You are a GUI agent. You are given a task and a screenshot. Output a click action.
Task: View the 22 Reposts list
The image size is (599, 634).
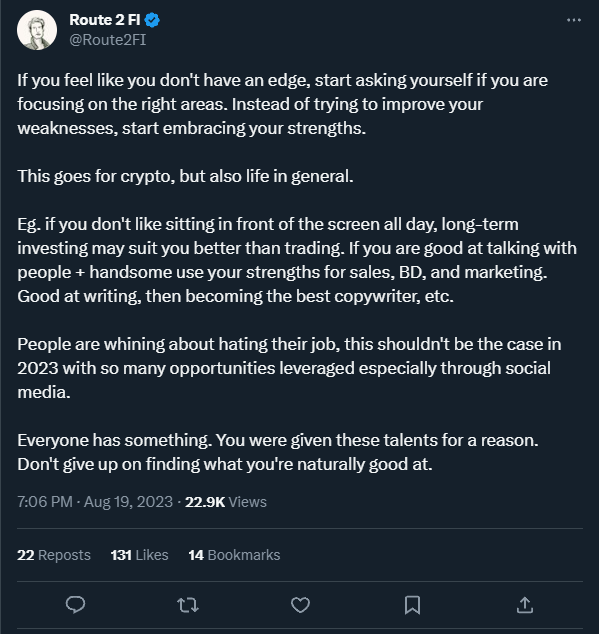[x=54, y=555]
